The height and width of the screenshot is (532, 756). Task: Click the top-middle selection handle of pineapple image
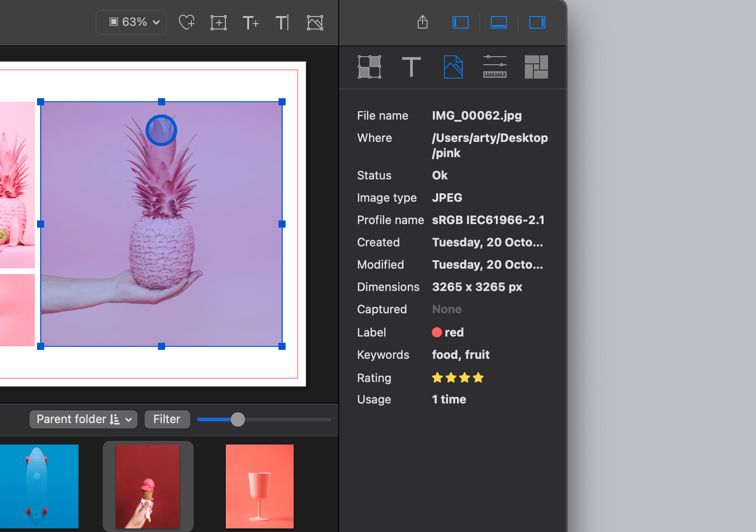tap(162, 102)
